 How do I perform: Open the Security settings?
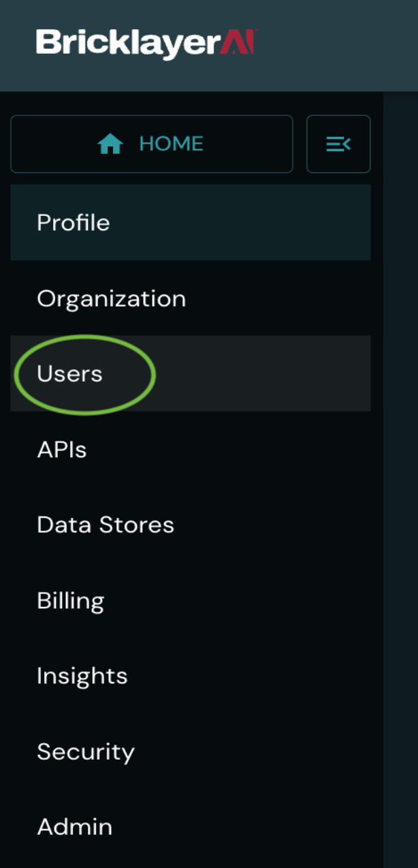(86, 751)
